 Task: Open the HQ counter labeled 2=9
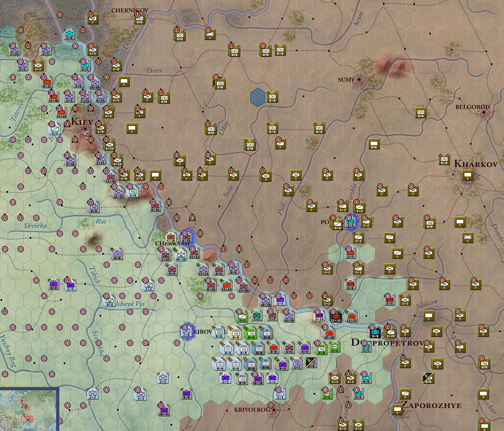tap(133, 192)
